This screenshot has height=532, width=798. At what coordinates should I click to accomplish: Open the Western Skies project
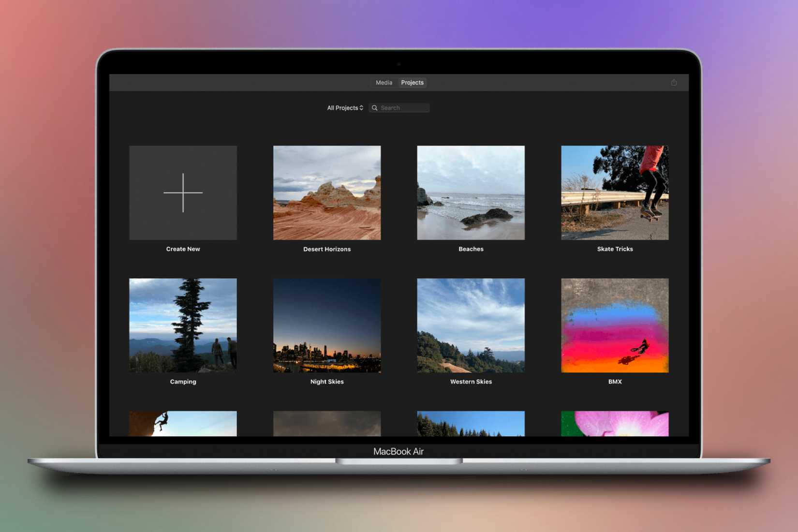tap(471, 325)
